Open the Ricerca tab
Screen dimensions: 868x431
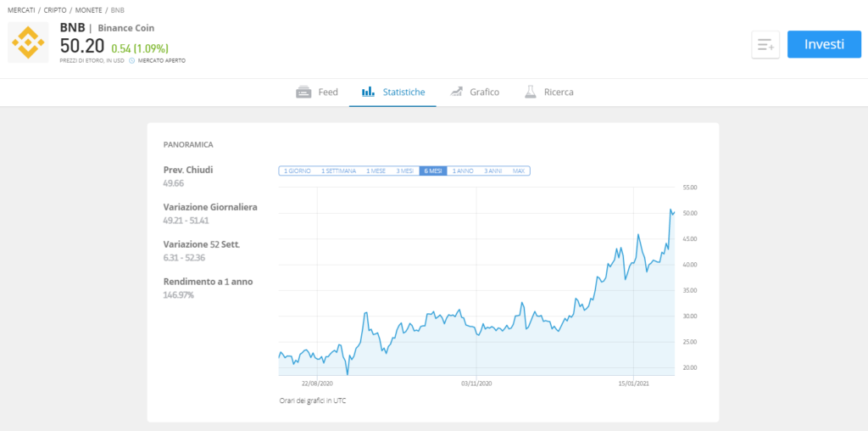[x=548, y=92]
